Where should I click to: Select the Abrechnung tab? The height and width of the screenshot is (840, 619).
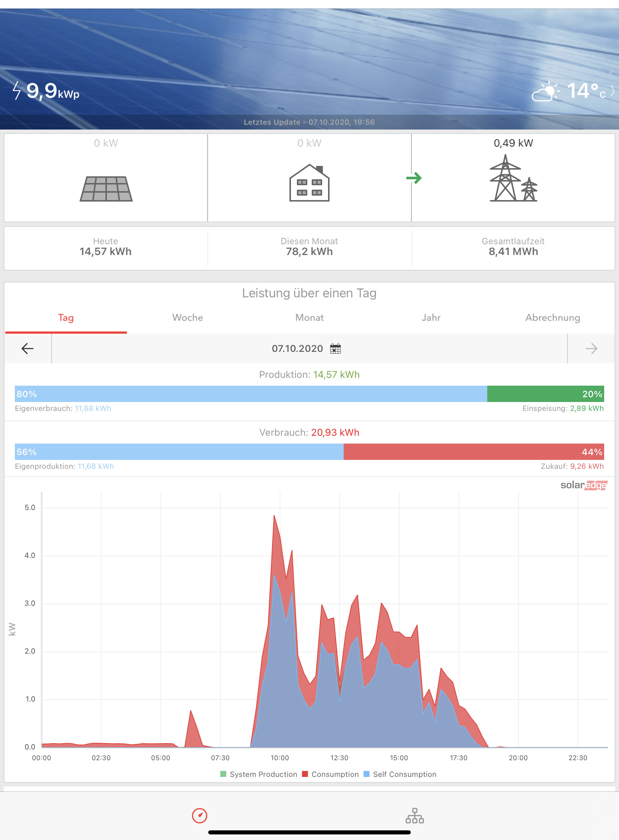552,317
